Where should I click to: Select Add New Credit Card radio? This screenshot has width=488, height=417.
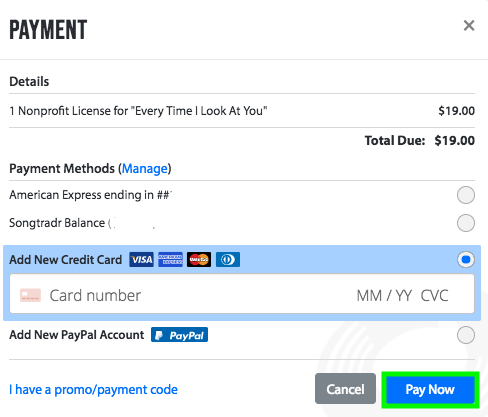point(466,260)
